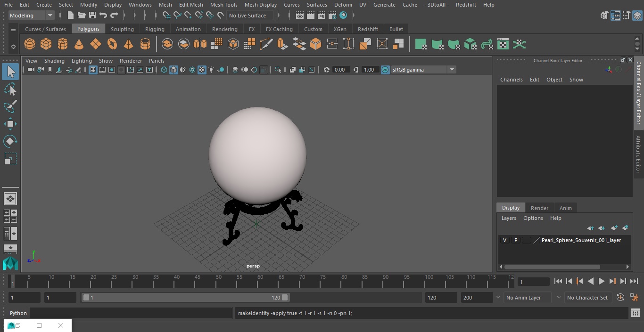
Task: Click the Extrude shelf icon
Action: [282, 44]
